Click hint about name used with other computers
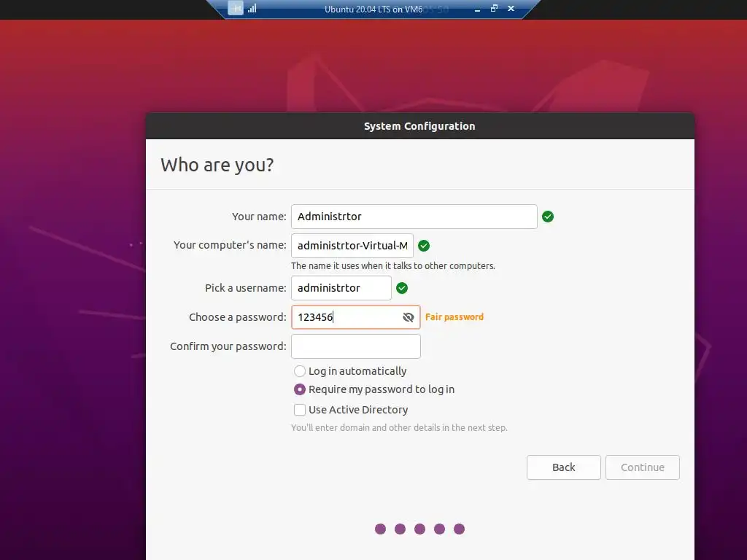The image size is (747, 560). pyautogui.click(x=393, y=265)
